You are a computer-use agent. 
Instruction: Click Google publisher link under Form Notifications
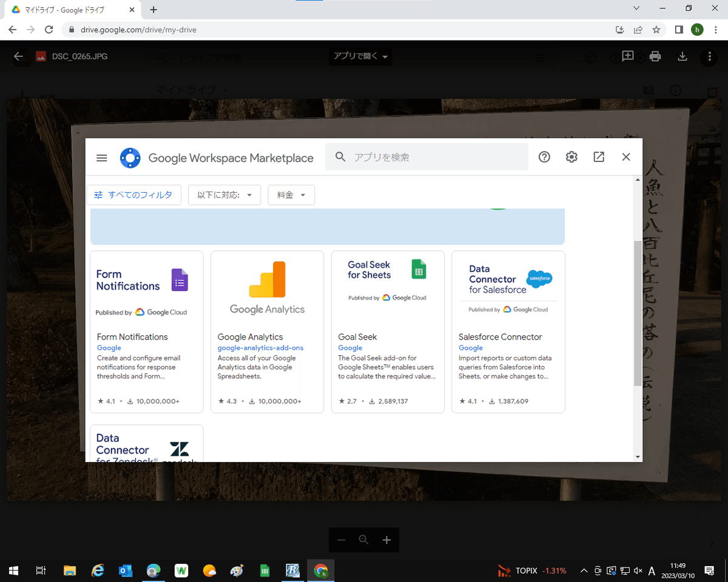point(109,348)
